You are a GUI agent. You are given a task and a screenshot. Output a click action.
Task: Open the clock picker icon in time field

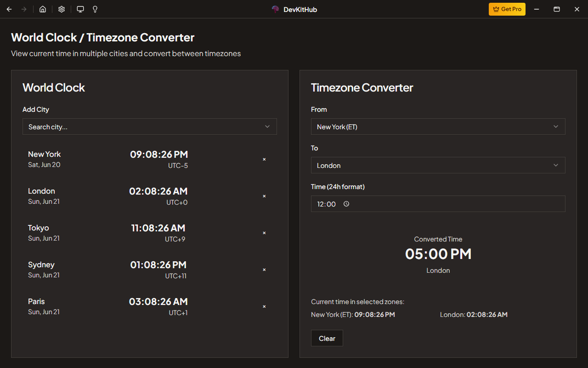[346, 204]
